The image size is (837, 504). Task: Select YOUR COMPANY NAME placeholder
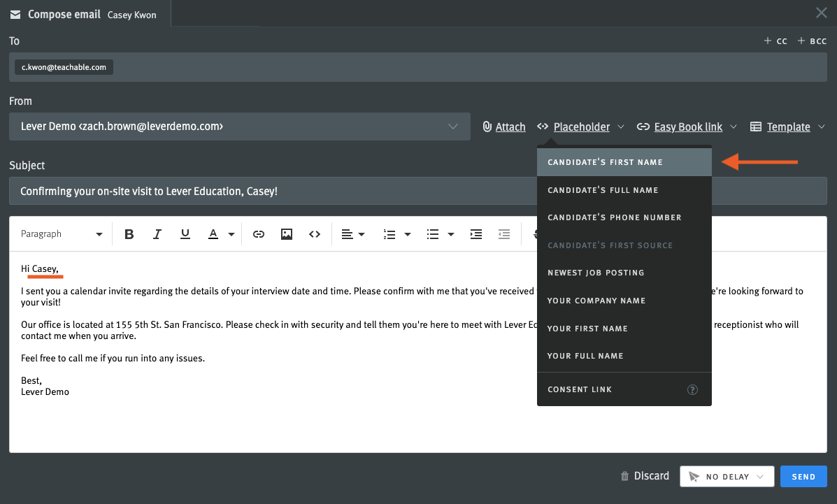point(596,301)
